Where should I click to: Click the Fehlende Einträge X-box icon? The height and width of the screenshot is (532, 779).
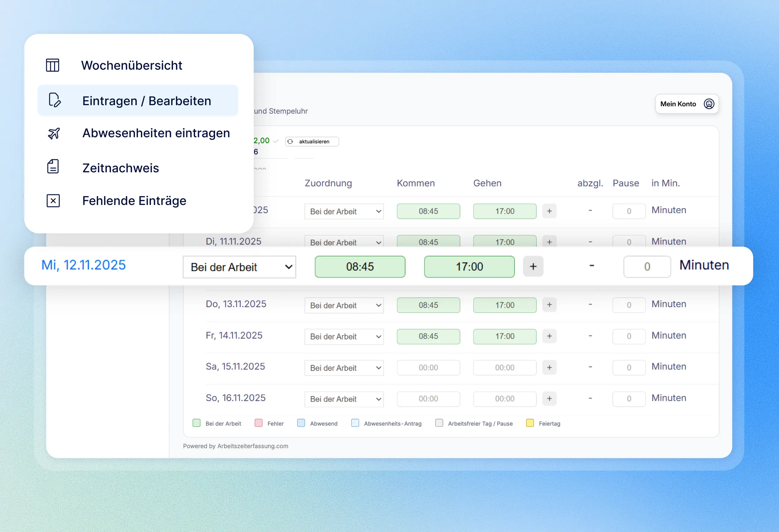point(53,201)
